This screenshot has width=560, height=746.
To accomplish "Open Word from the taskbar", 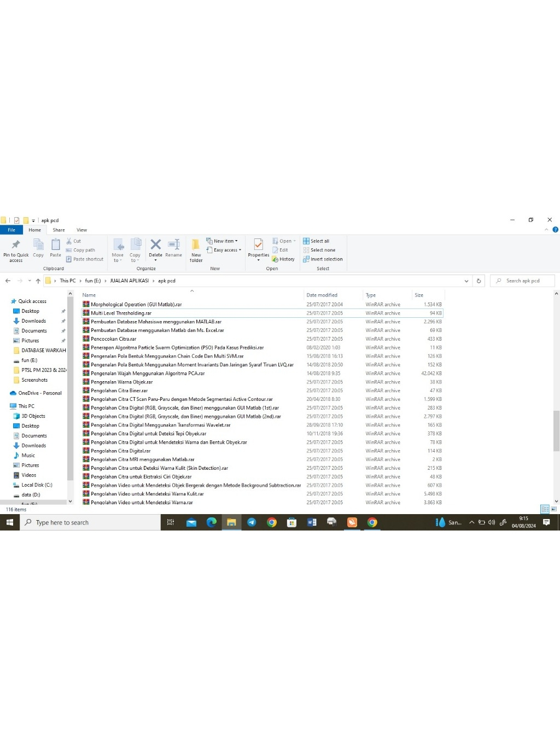I will point(312,522).
